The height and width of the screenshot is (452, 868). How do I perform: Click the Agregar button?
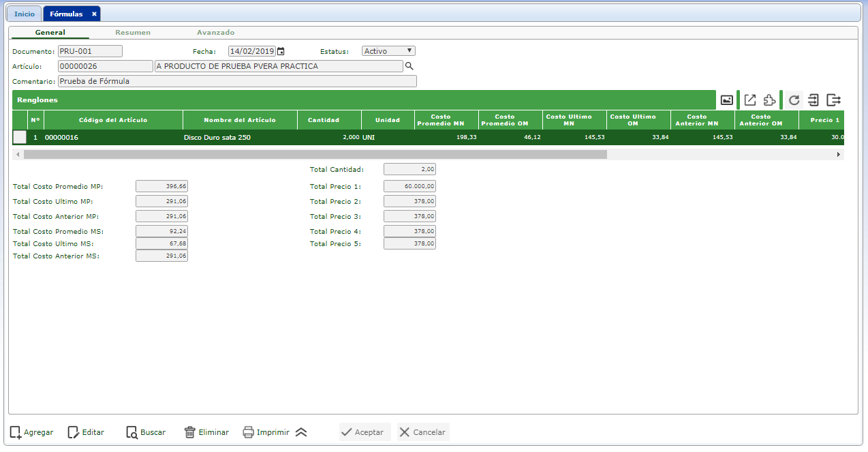[x=31, y=432]
